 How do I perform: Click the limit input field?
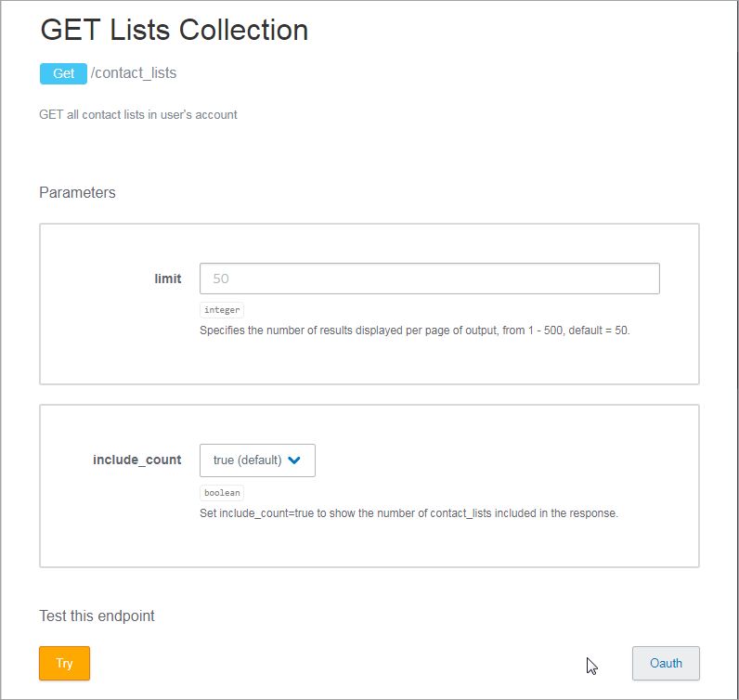[x=429, y=279]
